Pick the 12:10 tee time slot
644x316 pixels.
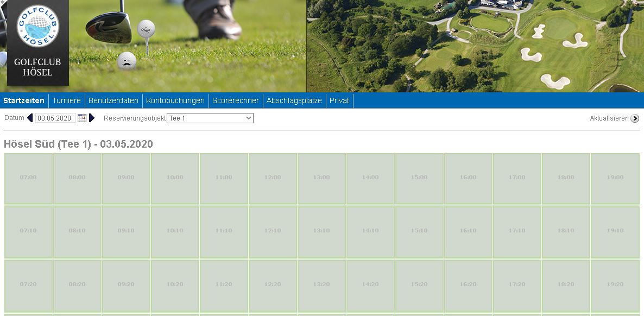pyautogui.click(x=273, y=231)
